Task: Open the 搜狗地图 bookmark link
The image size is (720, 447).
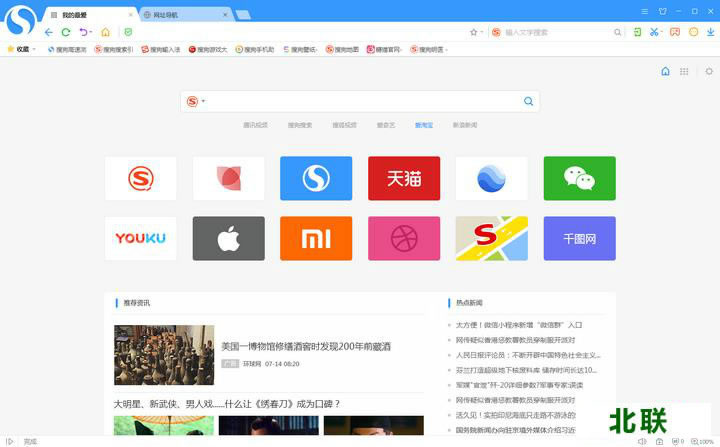Action: pyautogui.click(x=343, y=49)
